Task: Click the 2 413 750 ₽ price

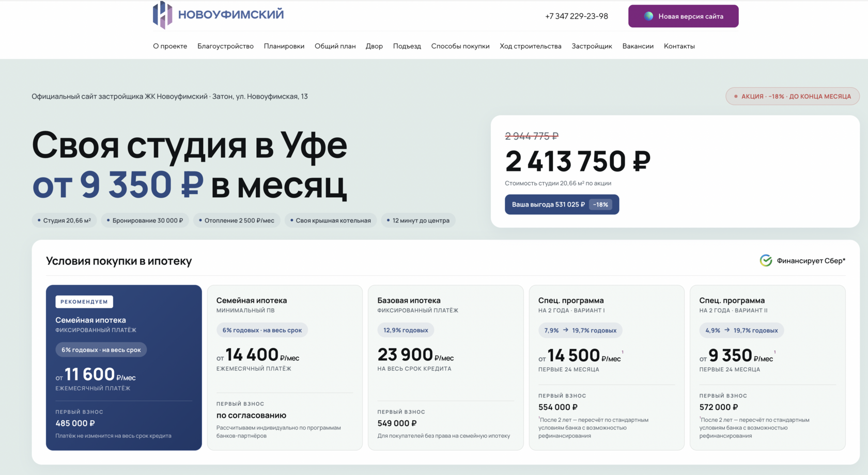Action: click(578, 161)
